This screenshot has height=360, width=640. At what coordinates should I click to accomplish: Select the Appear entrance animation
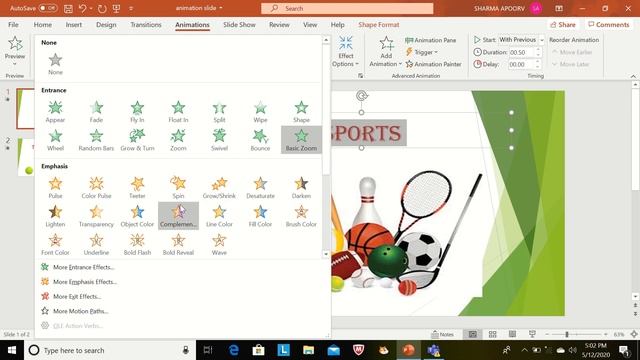click(55, 111)
